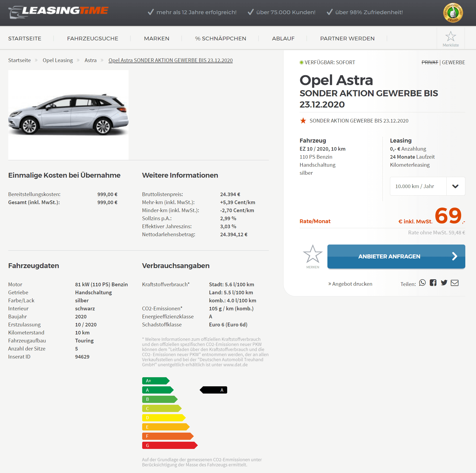Share the offer on Twitter

(x=444, y=283)
